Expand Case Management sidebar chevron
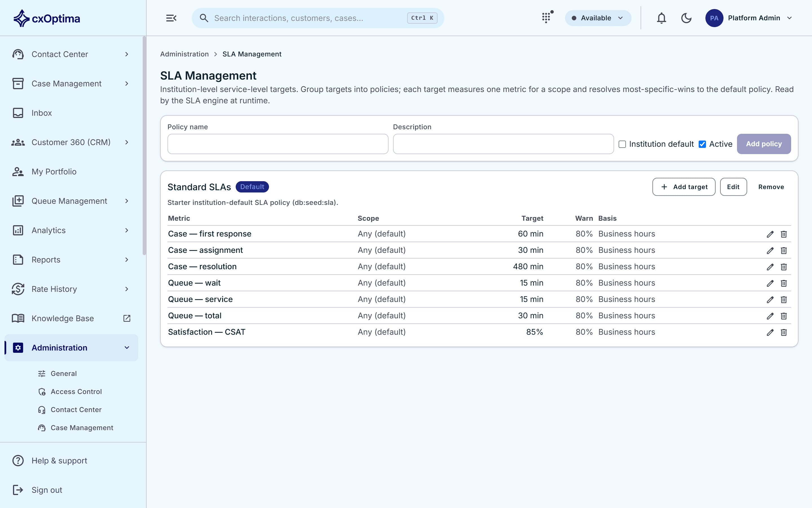Viewport: 812px width, 508px height. pyautogui.click(x=127, y=83)
